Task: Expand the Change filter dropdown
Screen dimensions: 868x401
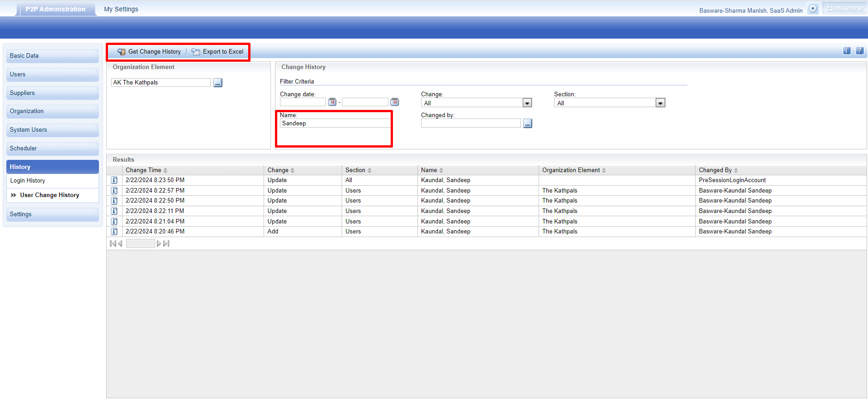Action: 527,103
